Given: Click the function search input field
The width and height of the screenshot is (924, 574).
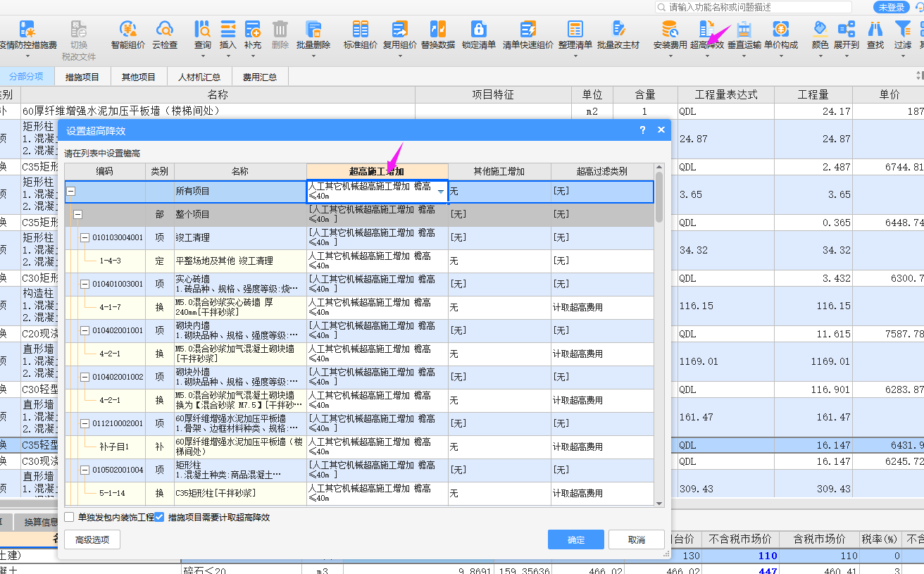Looking at the screenshot, I should pyautogui.click(x=753, y=7).
